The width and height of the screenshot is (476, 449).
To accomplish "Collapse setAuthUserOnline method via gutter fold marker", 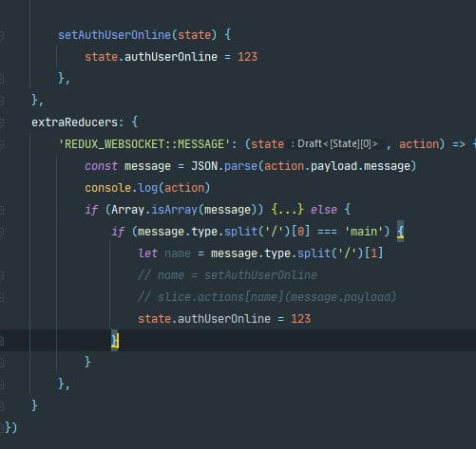I will coord(2,35).
